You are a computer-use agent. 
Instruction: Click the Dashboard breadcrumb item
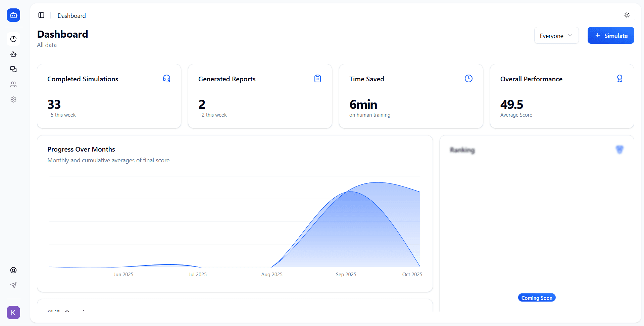71,16
